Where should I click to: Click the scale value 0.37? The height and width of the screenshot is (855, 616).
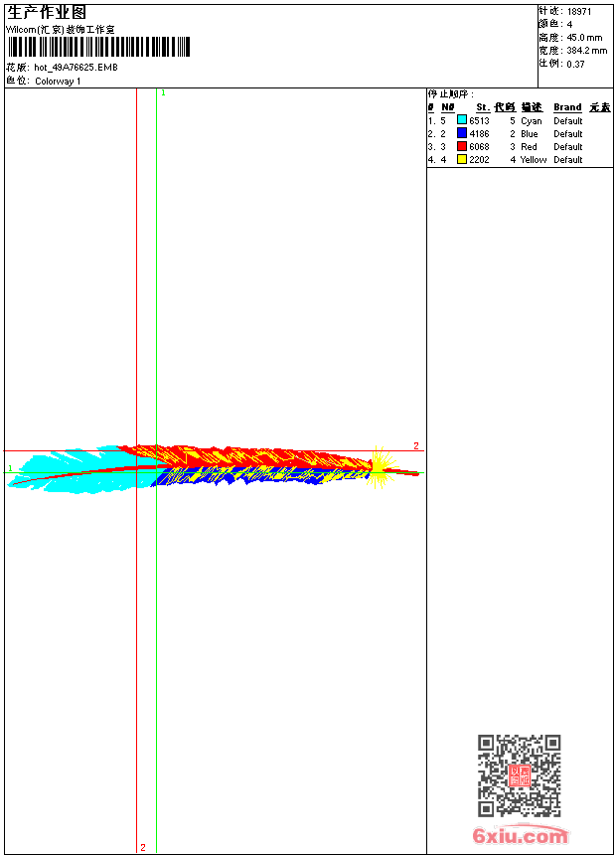pyautogui.click(x=575, y=65)
